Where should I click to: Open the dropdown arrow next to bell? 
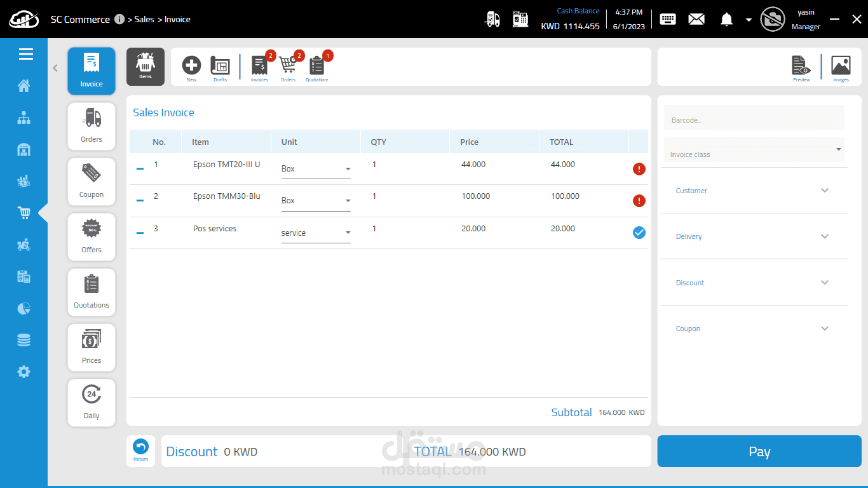click(x=749, y=20)
